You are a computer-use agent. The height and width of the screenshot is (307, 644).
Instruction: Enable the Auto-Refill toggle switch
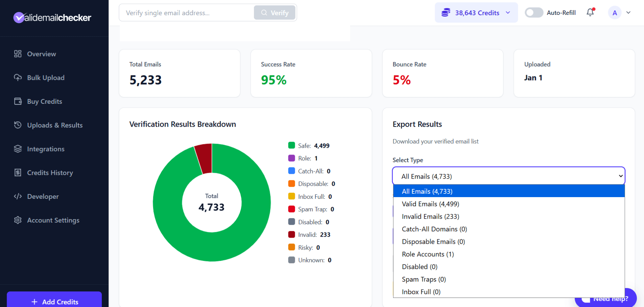click(x=534, y=13)
